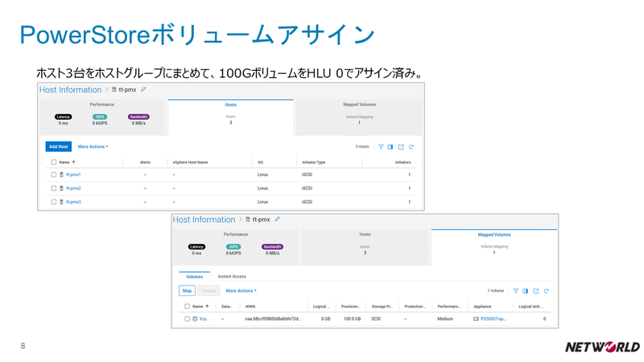Click the vSphere Host Name column header
This screenshot has width=644, height=362.
(x=190, y=162)
